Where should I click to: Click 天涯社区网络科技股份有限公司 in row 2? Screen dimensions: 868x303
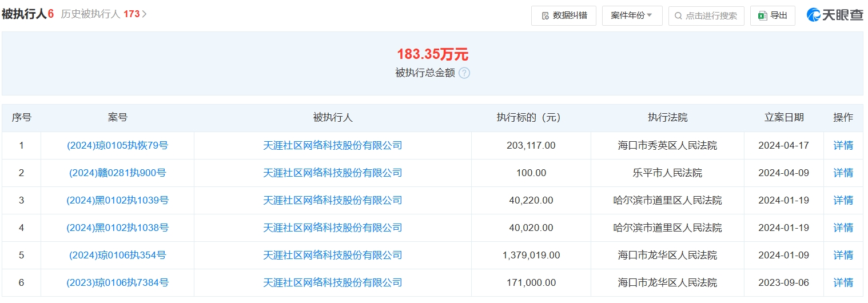[x=333, y=173]
